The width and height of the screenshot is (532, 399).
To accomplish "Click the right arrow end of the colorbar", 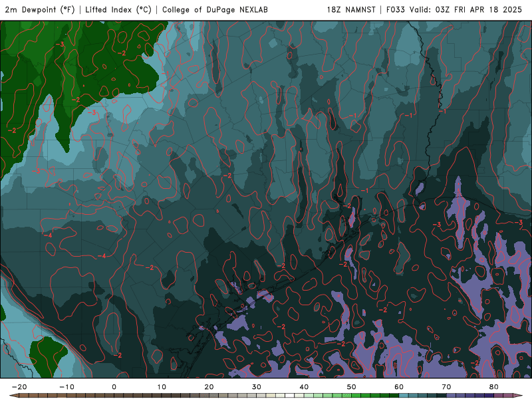I will [517, 396].
